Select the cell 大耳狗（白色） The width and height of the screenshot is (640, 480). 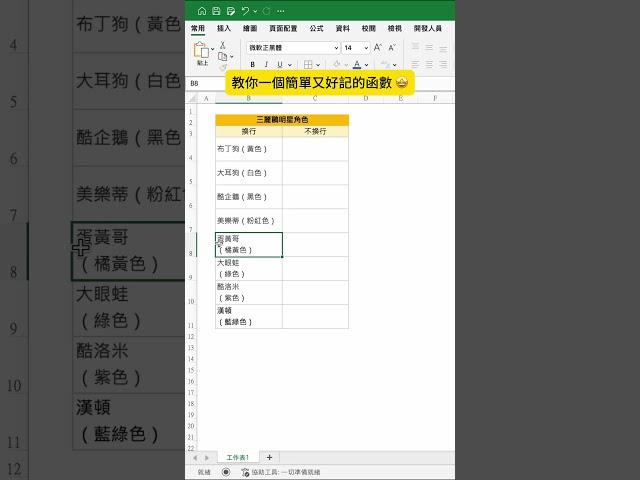[x=249, y=173]
